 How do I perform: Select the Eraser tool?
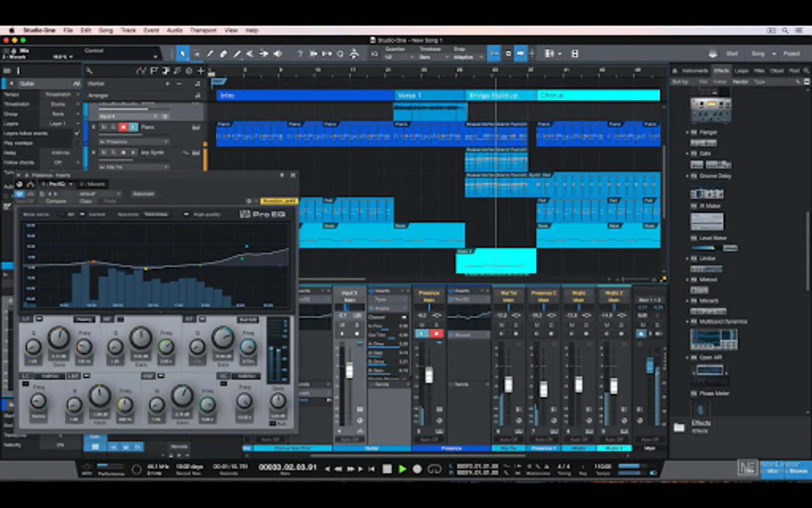pos(223,54)
